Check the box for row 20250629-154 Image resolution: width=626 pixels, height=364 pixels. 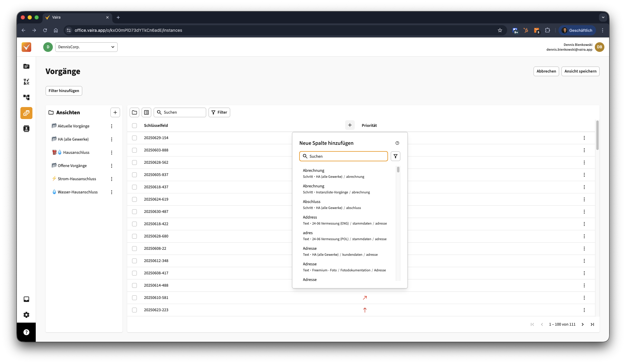134,138
